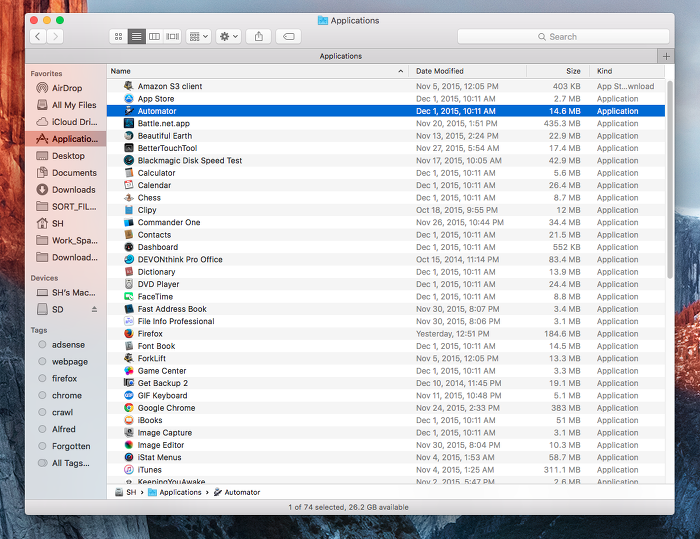Select SH's Mac device in sidebar

click(67, 292)
